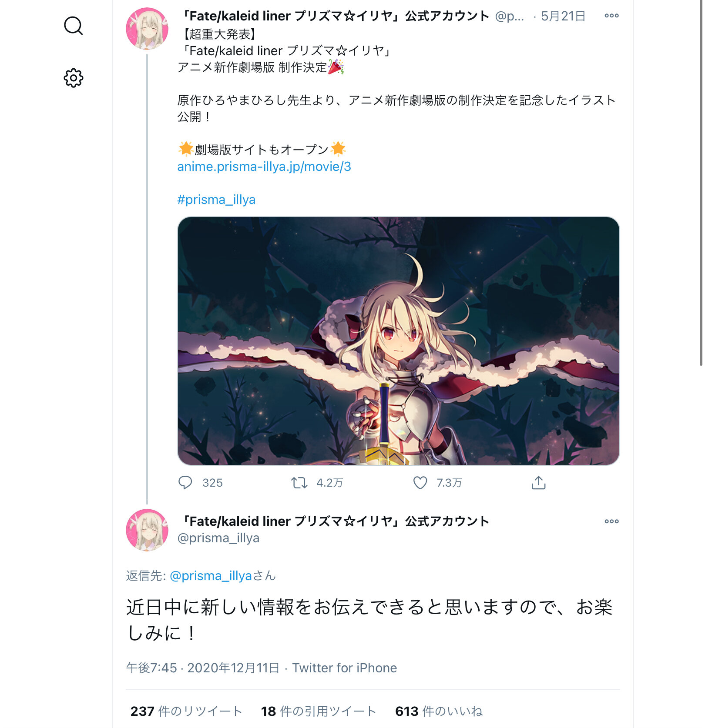
Task: View the Illya illustration image
Action: [x=398, y=341]
